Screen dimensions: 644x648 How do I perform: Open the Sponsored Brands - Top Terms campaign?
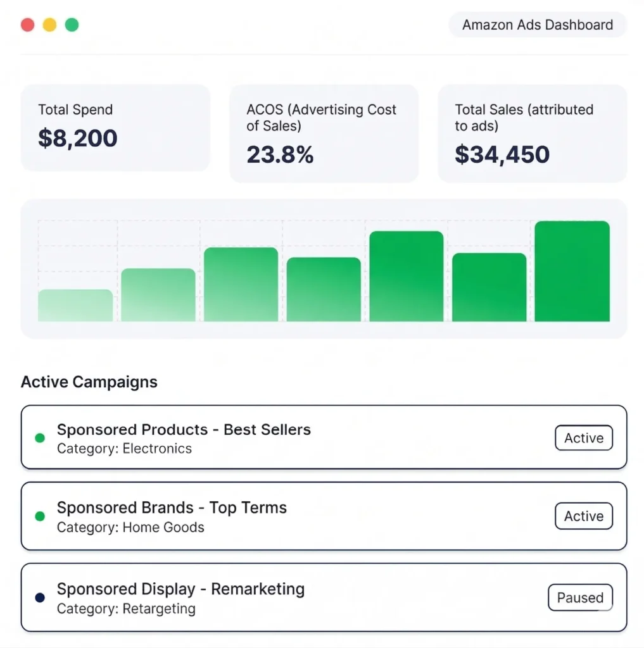point(172,508)
